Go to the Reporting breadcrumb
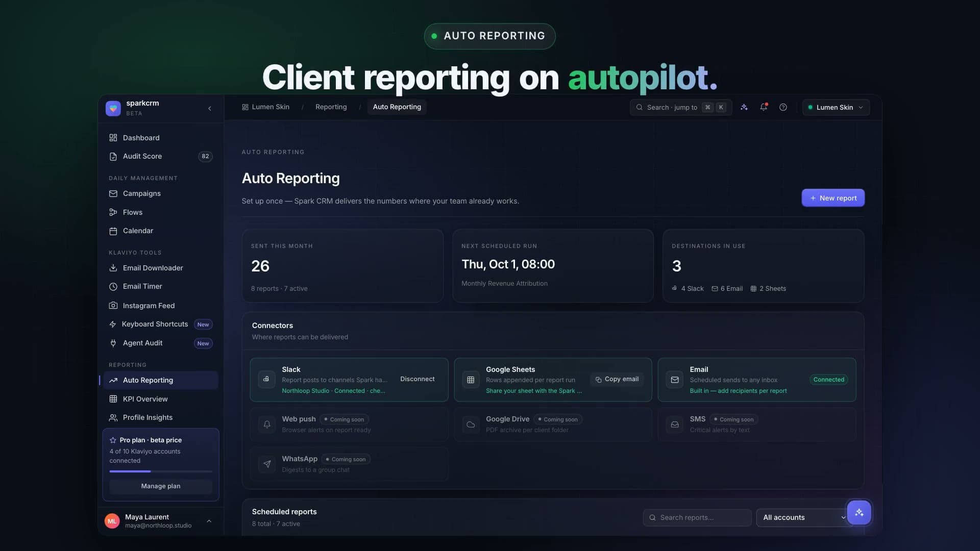The width and height of the screenshot is (980, 551). [x=331, y=107]
